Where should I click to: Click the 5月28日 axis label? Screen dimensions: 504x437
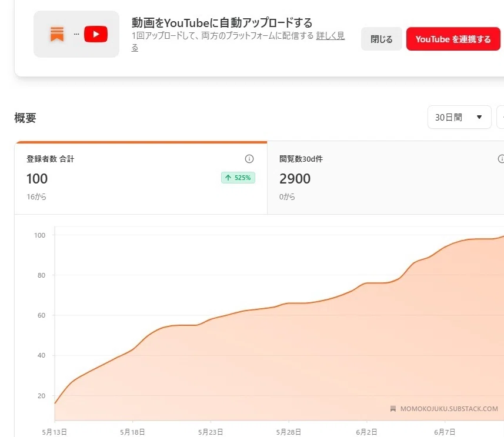[289, 432]
